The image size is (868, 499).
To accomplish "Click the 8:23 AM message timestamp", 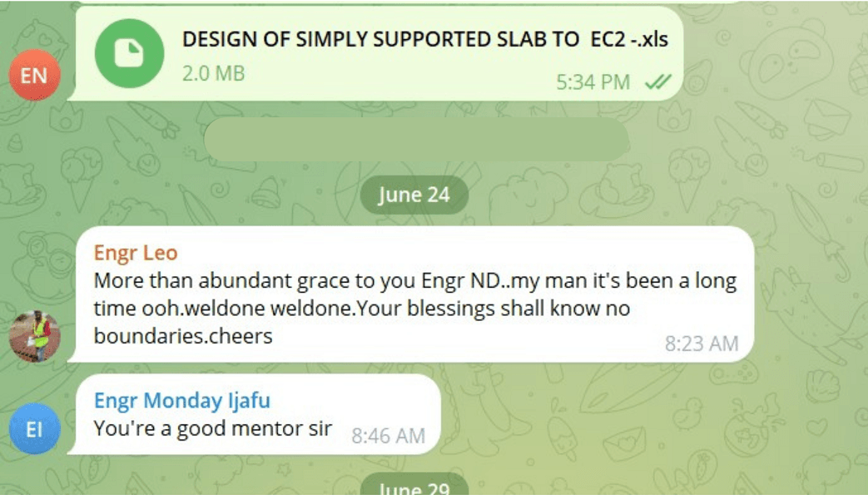I will tap(702, 343).
